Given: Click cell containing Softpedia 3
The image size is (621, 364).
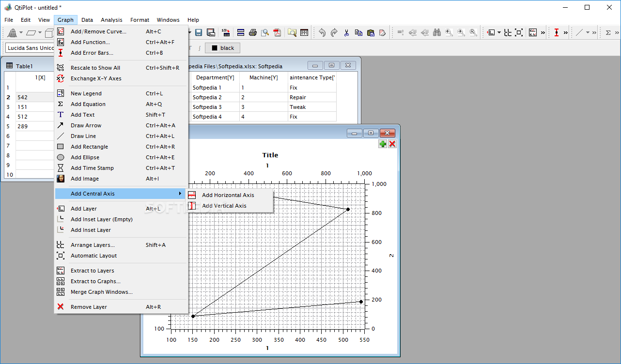Looking at the screenshot, I should [x=215, y=107].
